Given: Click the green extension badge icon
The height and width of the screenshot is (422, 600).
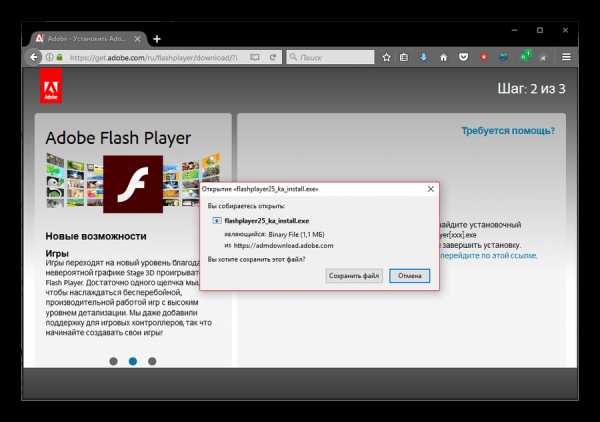Looking at the screenshot, I should point(526,56).
